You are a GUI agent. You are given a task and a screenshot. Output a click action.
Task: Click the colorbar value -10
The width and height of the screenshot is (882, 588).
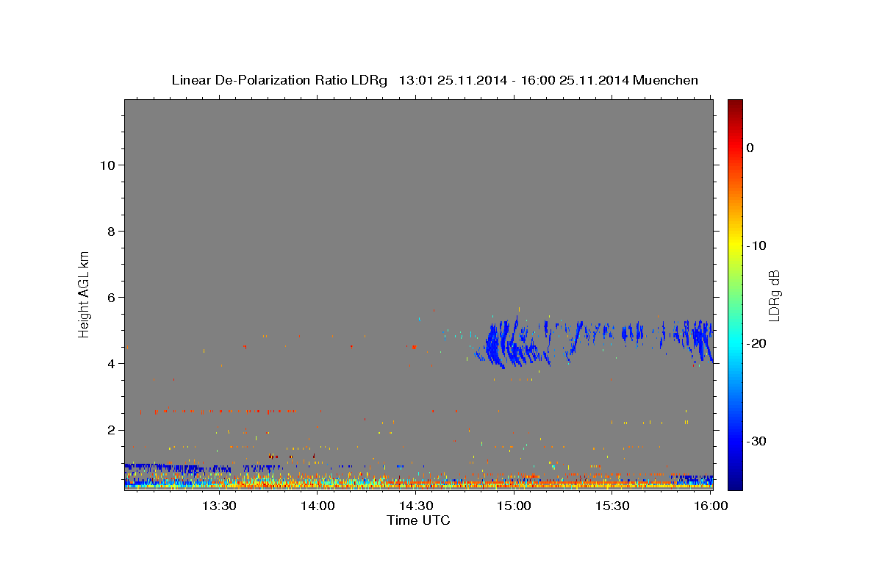(x=757, y=245)
